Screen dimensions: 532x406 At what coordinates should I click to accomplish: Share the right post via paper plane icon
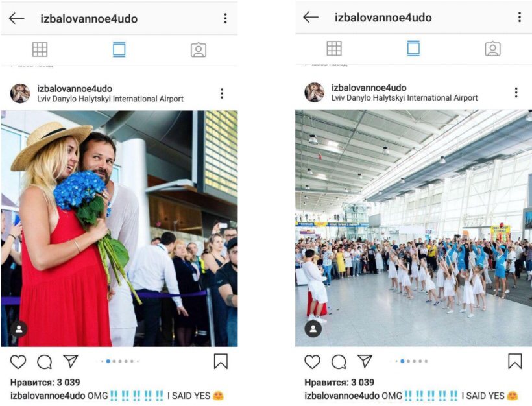pyautogui.click(x=365, y=361)
